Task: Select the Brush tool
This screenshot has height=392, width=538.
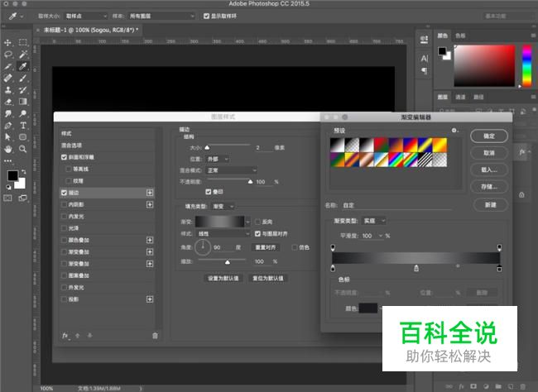Action: pos(22,78)
